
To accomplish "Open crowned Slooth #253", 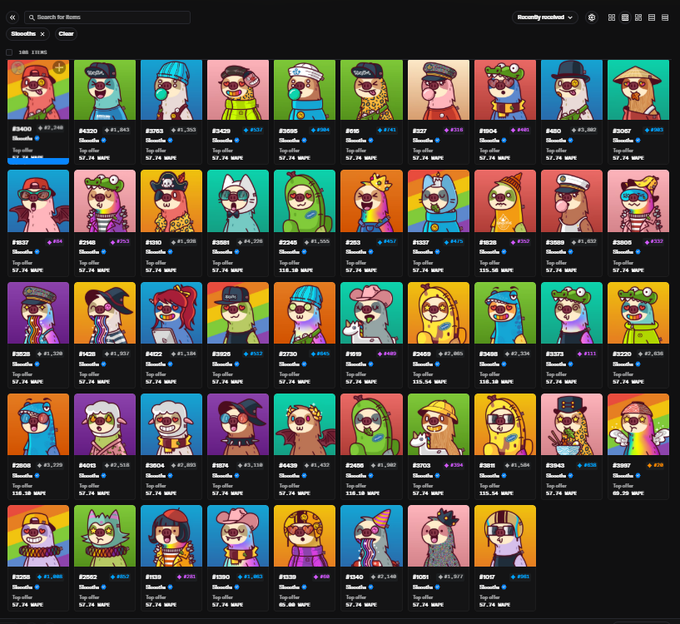I will tap(372, 201).
